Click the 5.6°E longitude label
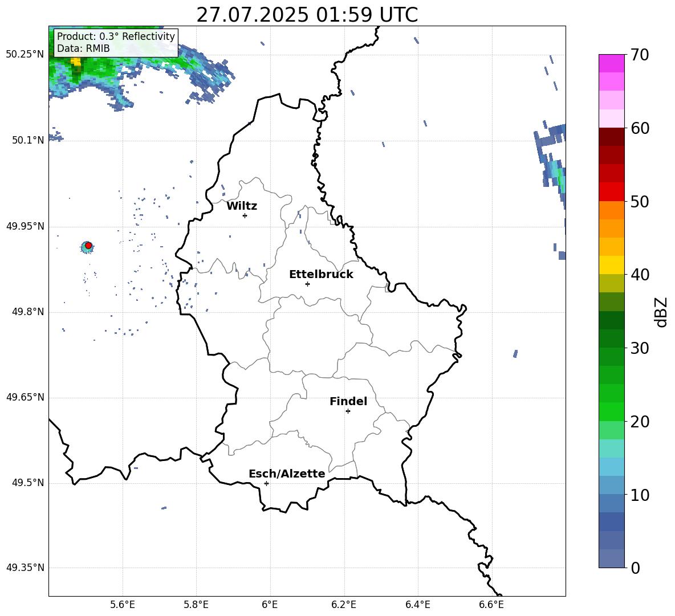This screenshot has width=675, height=616. tap(123, 605)
